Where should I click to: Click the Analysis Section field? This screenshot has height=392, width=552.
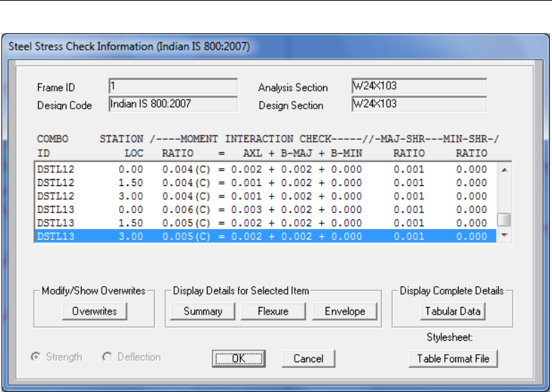click(419, 86)
